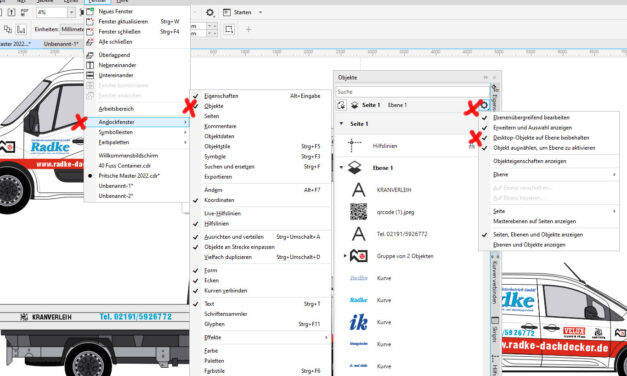The image size is (627, 376).
Task: Toggle the Hilfslinien docker
Action: tap(216, 224)
